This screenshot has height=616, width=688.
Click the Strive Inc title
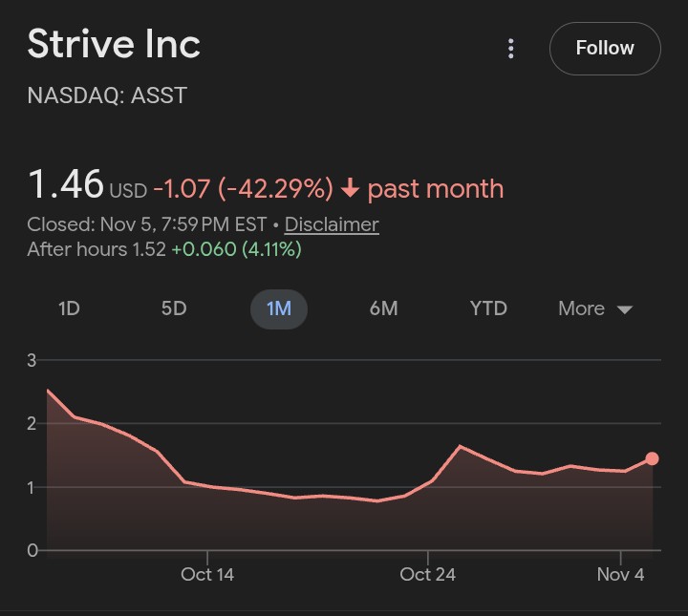(x=114, y=45)
